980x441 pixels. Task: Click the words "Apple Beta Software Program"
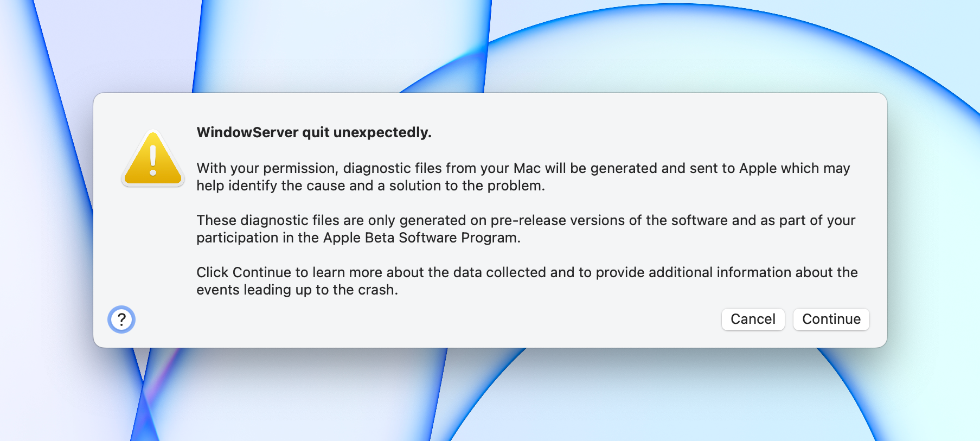point(420,238)
